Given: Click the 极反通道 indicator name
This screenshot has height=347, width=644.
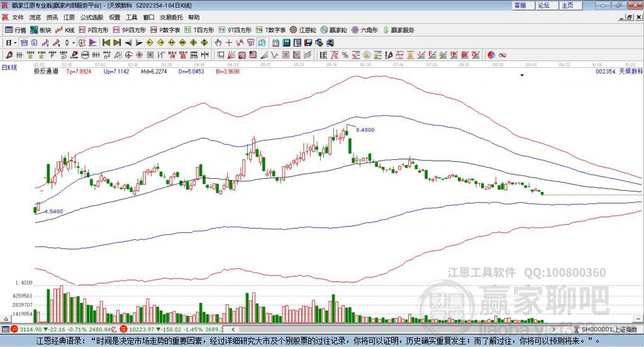Looking at the screenshot, I should coord(46,72).
